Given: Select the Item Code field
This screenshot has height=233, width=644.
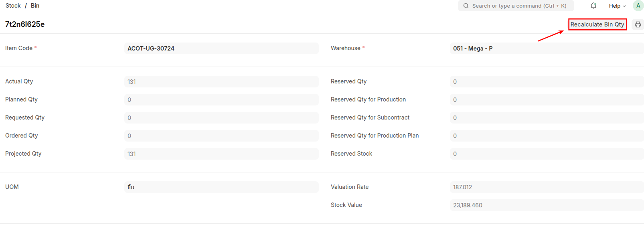Looking at the screenshot, I should click(x=221, y=48).
